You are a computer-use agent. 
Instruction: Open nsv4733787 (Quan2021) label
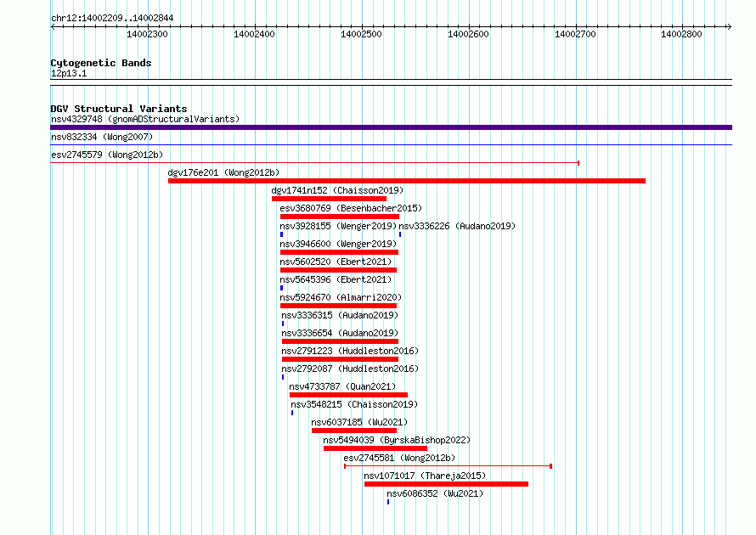coord(342,386)
